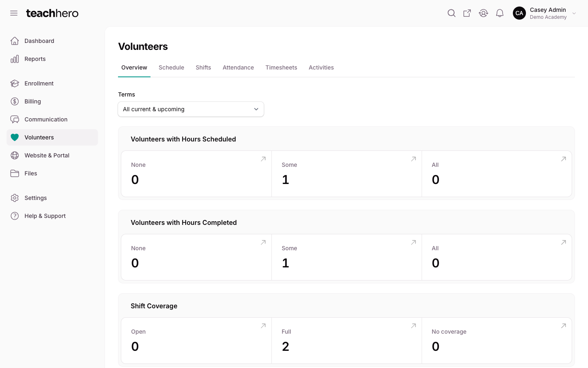Click the Demo Academy text
Viewport: 588px width, 368px height.
[x=548, y=17]
